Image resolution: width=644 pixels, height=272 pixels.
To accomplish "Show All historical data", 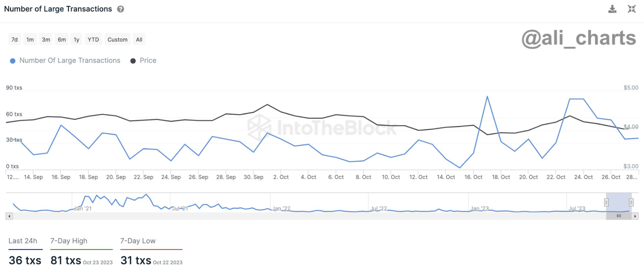I will (x=139, y=39).
